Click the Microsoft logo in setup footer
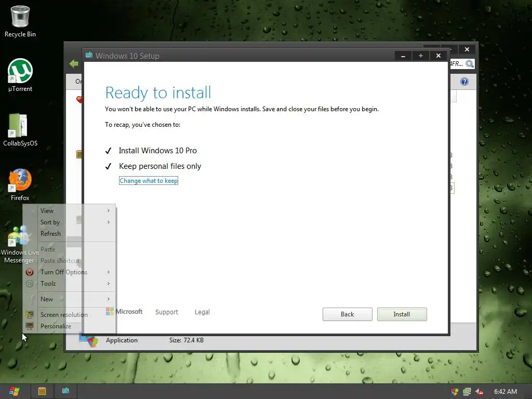532x399 pixels. 124,312
